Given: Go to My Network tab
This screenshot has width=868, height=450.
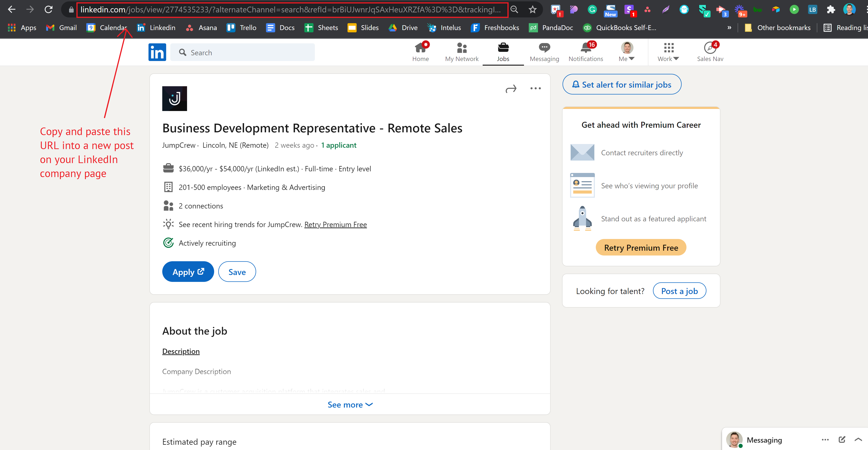Looking at the screenshot, I should point(462,52).
